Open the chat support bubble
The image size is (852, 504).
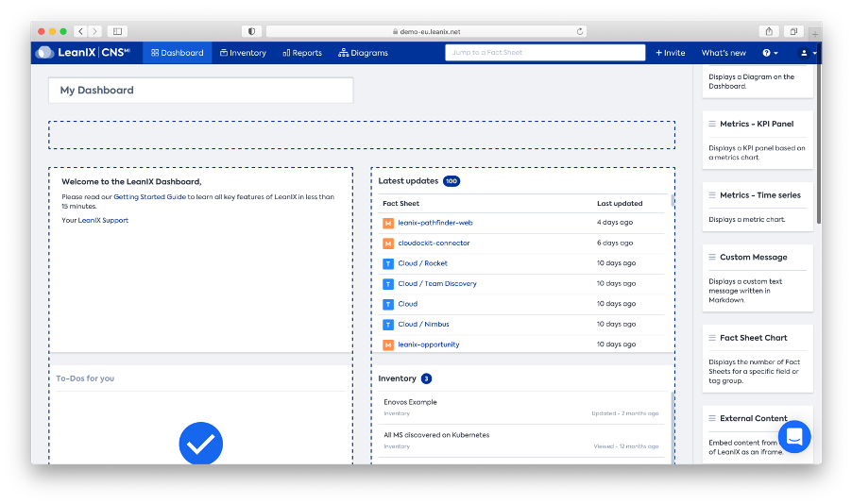(794, 437)
